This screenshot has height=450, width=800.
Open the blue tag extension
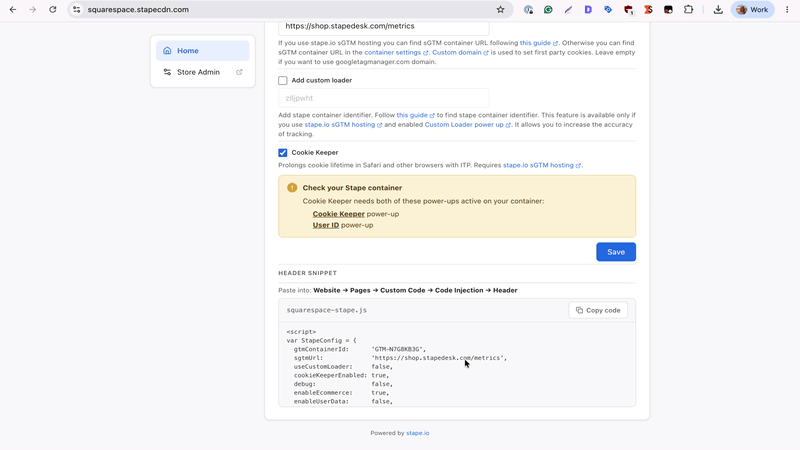608,9
